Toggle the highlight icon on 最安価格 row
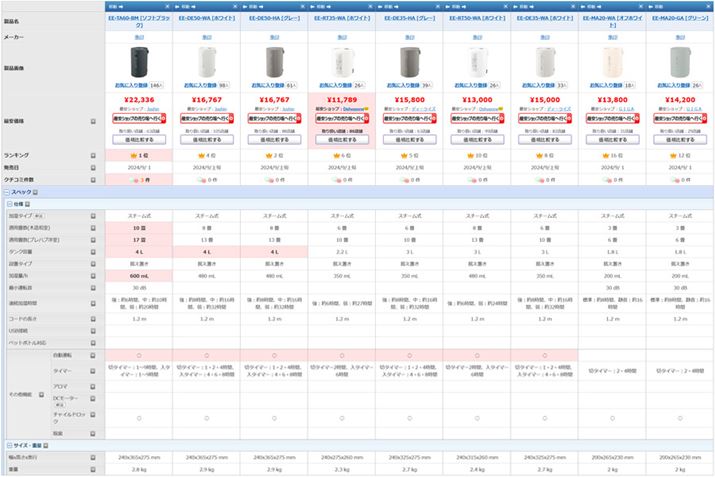Viewport: 715px width, 477px height. [x=93, y=120]
